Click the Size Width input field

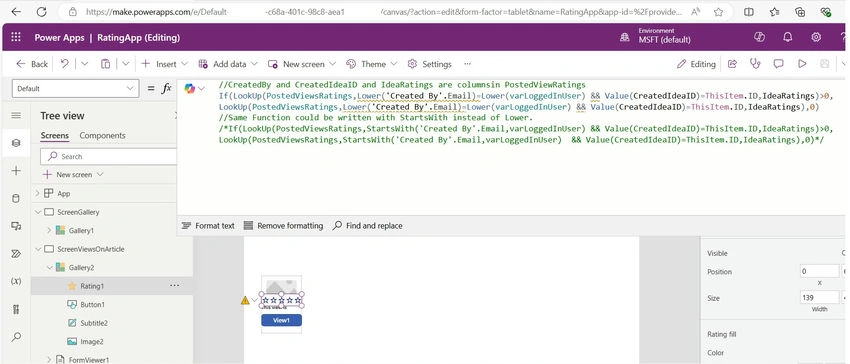point(819,298)
